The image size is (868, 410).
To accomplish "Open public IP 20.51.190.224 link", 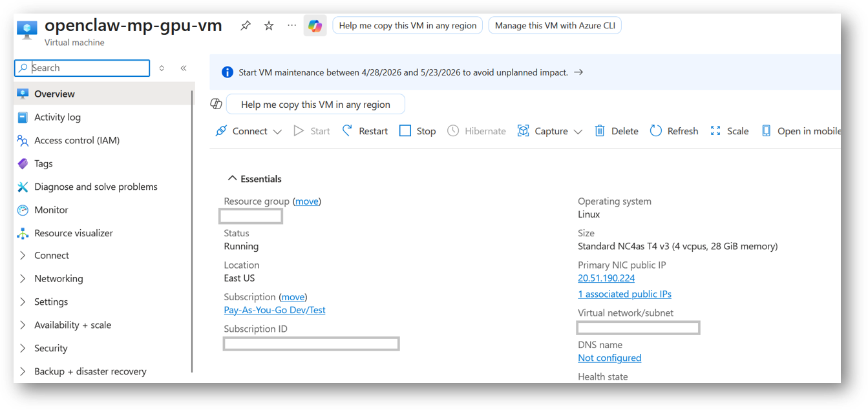I will (606, 278).
